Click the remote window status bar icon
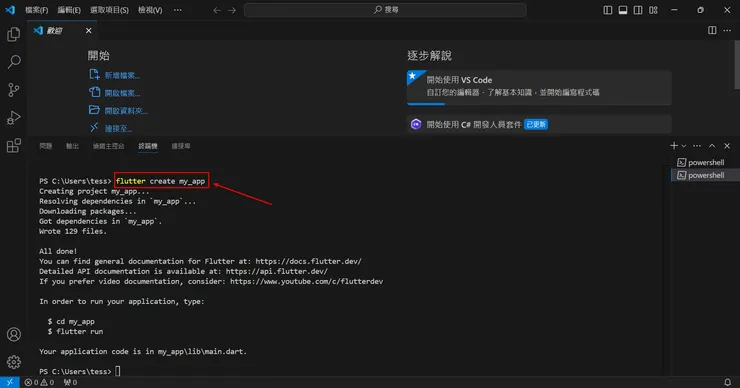Screen dimensions: 740x388 (9, 382)
